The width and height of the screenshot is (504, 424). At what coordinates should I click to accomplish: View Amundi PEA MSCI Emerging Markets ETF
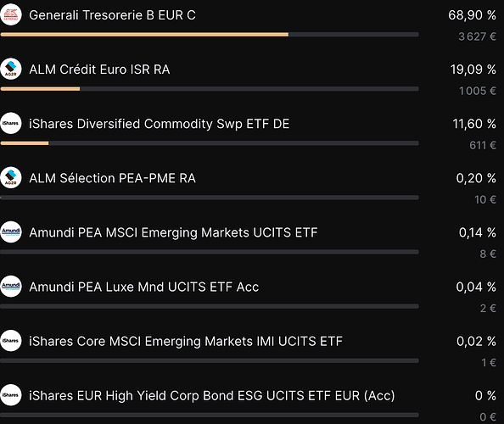pyautogui.click(x=173, y=232)
